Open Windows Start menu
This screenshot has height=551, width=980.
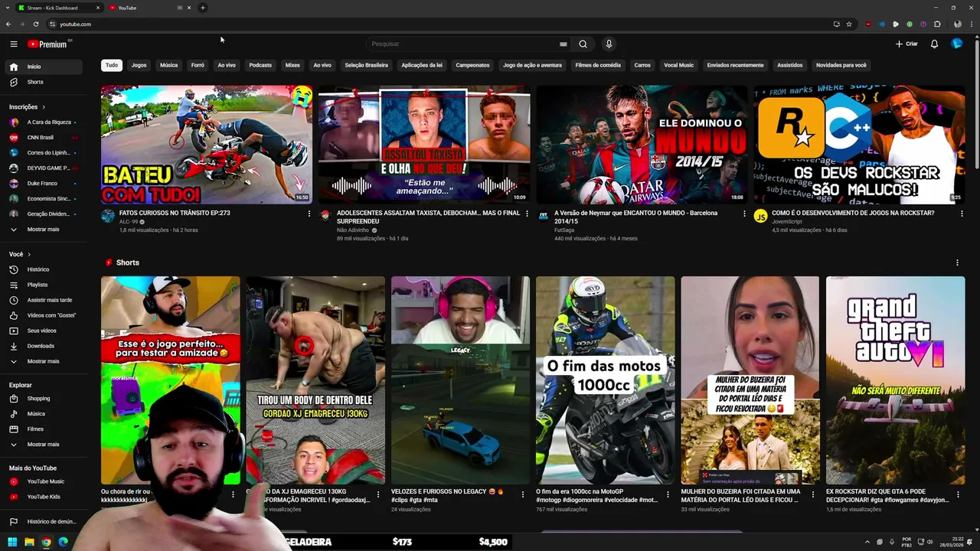12,542
